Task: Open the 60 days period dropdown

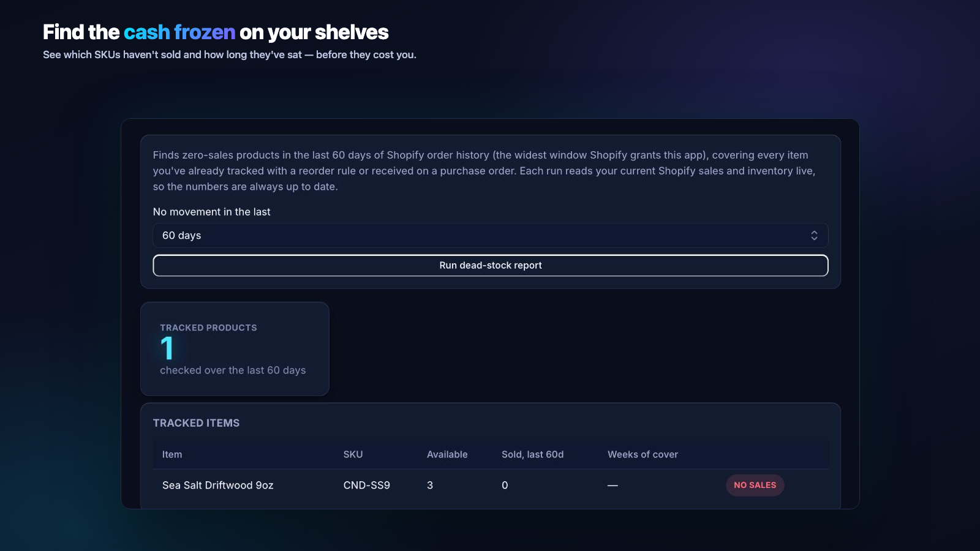Action: coord(490,236)
